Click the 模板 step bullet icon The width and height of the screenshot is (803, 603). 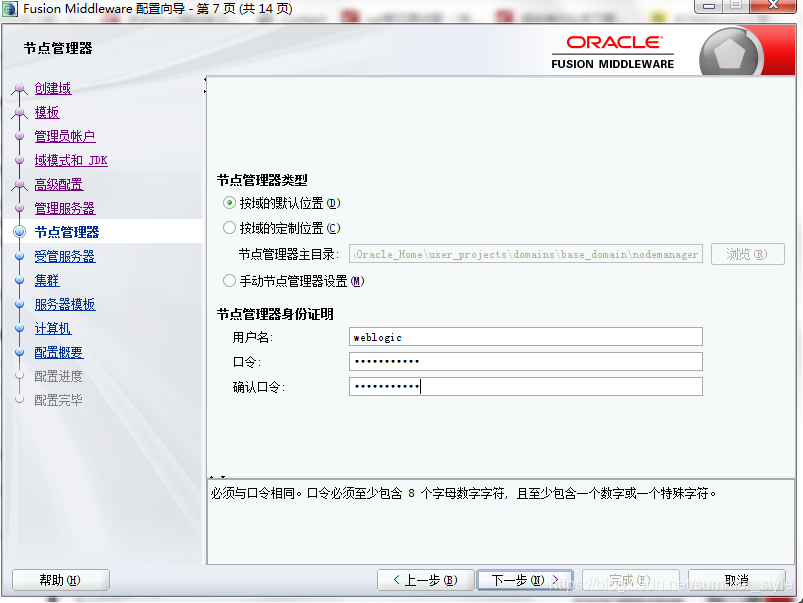[19, 113]
